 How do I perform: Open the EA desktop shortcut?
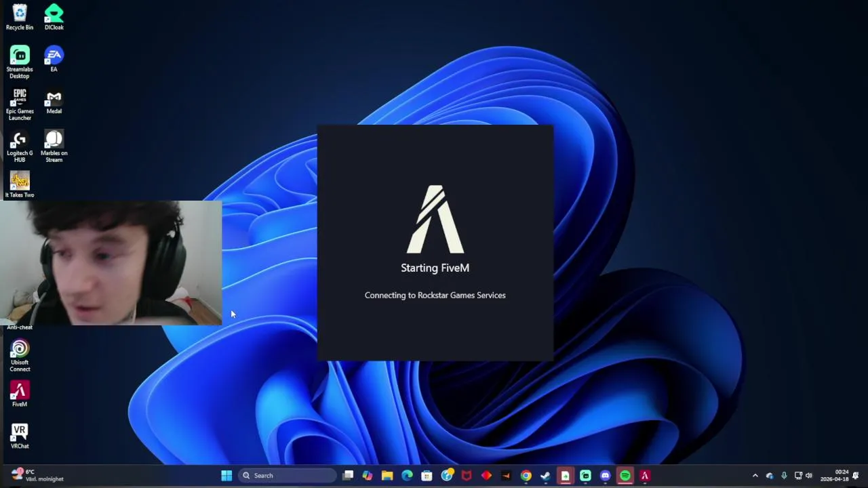[54, 60]
